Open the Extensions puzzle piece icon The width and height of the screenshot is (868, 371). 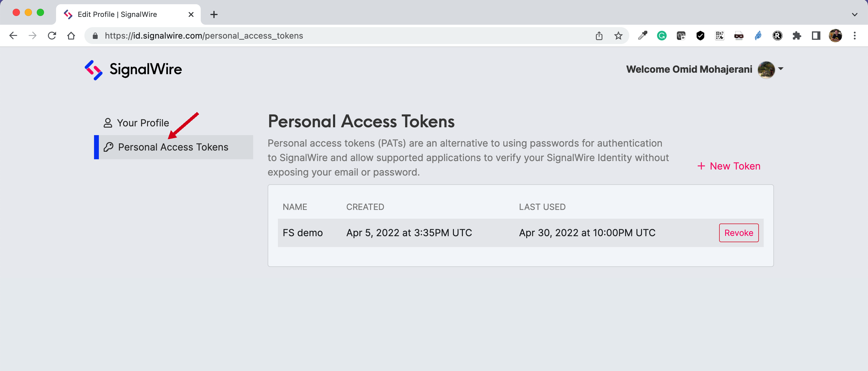click(797, 36)
